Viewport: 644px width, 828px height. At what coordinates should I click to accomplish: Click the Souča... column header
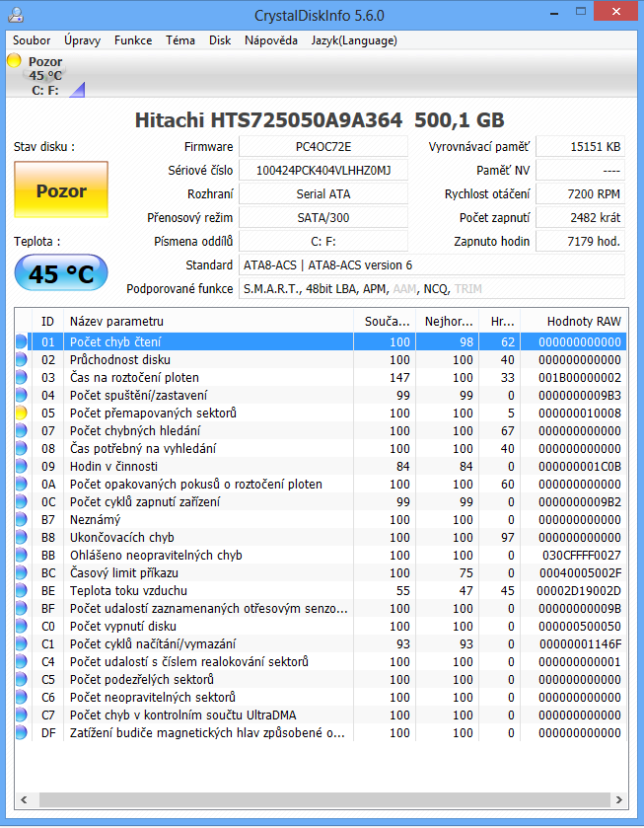[385, 321]
